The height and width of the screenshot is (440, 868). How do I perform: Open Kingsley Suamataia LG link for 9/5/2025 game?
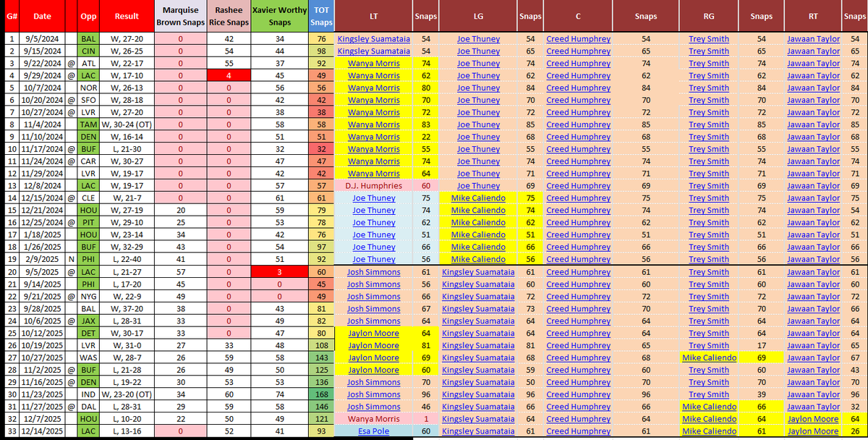[478, 272]
